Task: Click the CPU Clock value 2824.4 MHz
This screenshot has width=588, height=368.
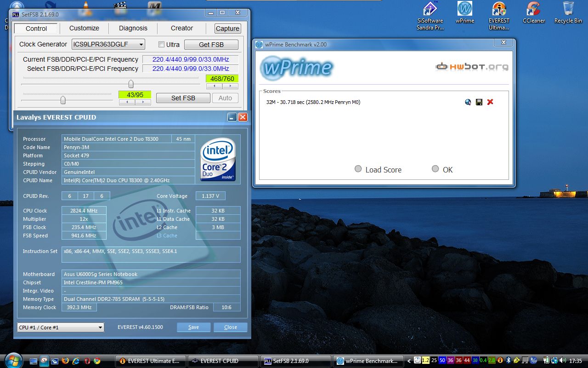Action: 84,211
